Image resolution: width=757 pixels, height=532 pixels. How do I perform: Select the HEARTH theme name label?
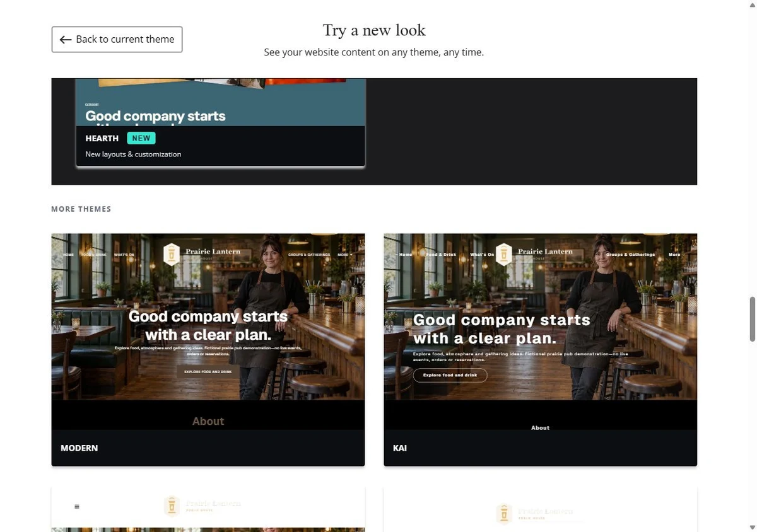click(x=102, y=138)
